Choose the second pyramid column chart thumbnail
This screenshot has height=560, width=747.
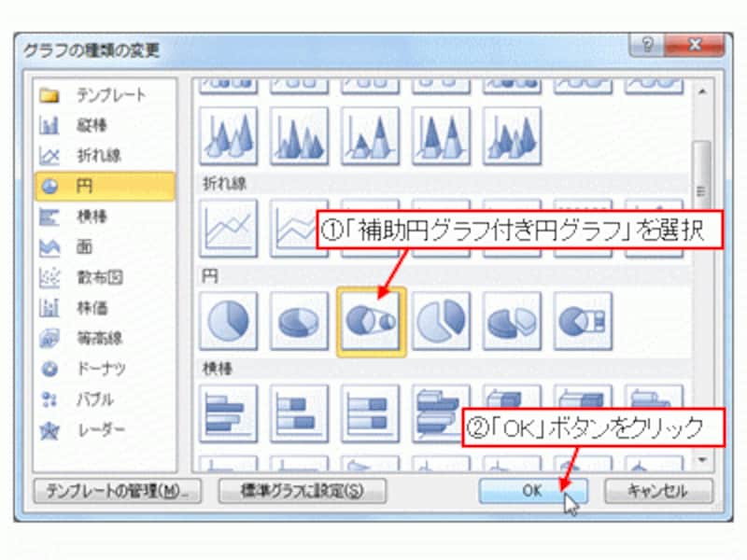[x=299, y=135]
